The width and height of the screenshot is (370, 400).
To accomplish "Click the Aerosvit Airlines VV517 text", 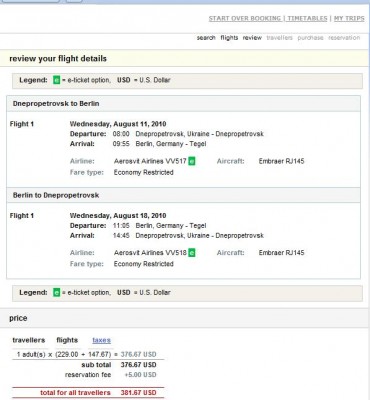I will point(150,161).
